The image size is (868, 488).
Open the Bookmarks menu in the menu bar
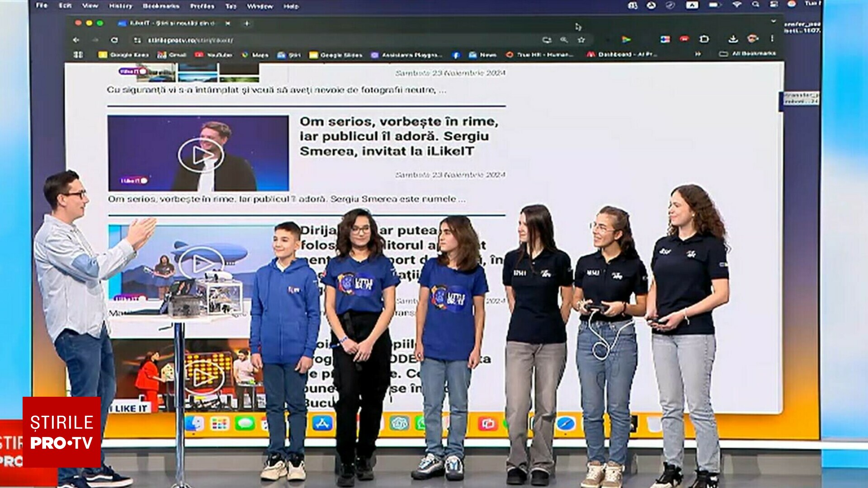coord(161,6)
